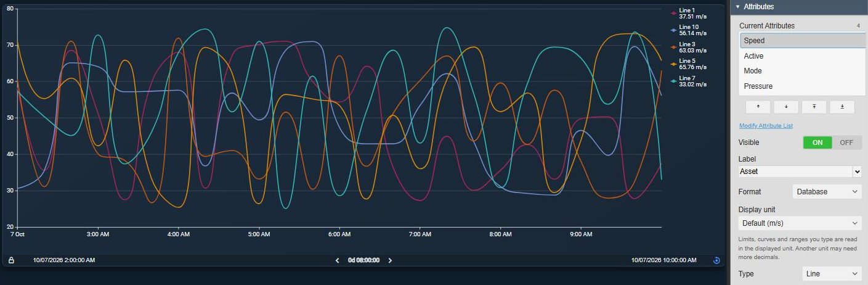Click the 7 Oct axis label
This screenshot has height=285, width=868.
17,234
